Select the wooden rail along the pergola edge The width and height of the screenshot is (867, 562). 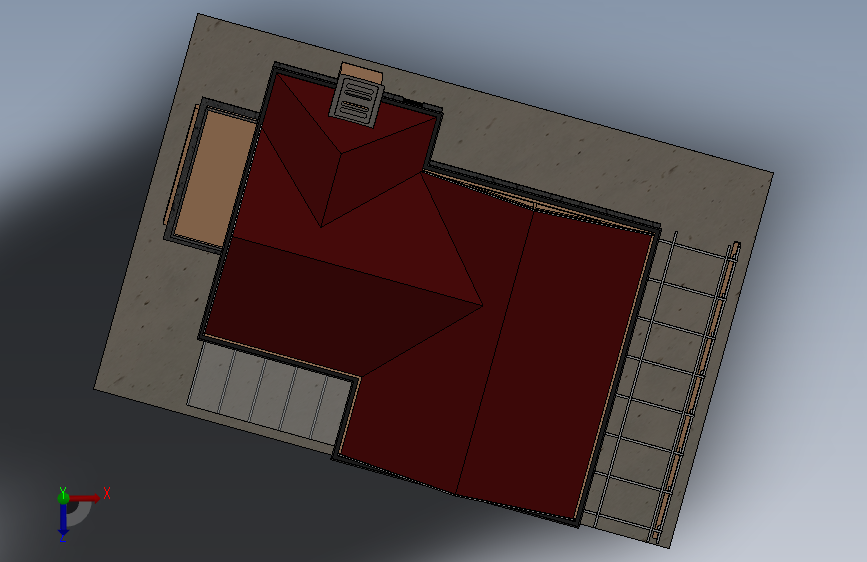(696, 390)
